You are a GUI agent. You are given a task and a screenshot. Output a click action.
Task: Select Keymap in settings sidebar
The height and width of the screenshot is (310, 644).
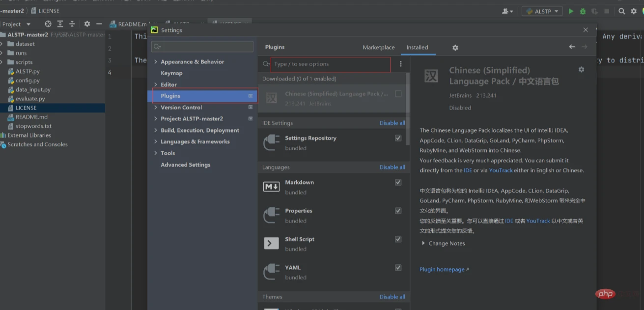(171, 73)
